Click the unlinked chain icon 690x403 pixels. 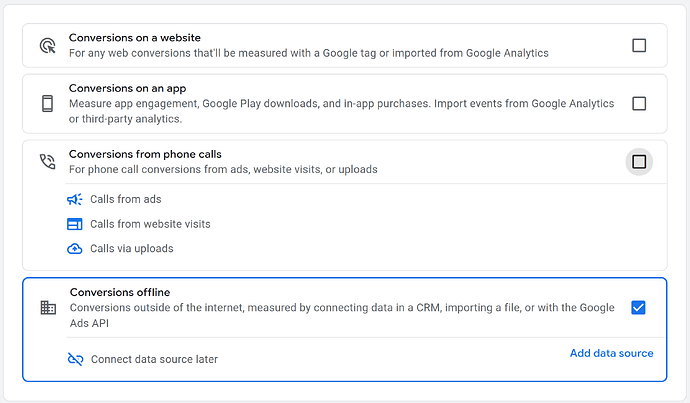click(75, 359)
